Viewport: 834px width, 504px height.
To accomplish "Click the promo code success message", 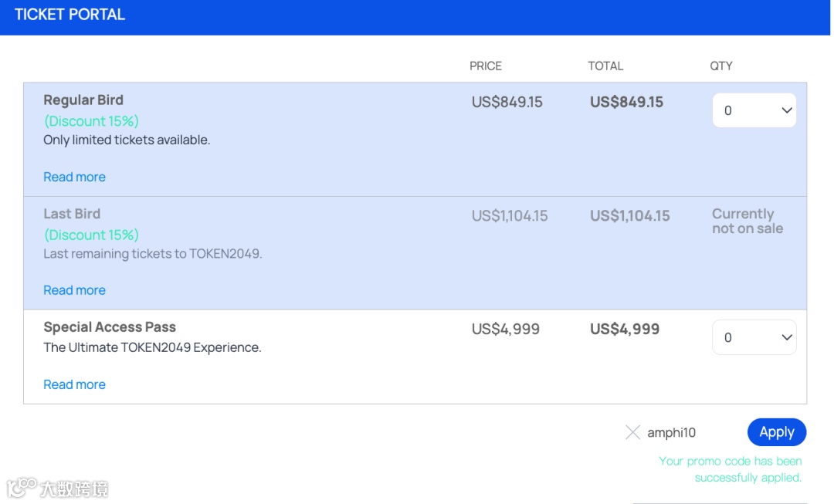I will coord(731,469).
